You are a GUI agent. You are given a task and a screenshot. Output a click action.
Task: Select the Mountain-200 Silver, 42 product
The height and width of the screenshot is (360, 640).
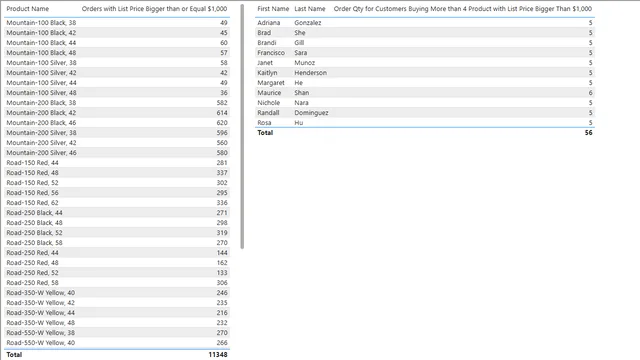[x=41, y=142]
